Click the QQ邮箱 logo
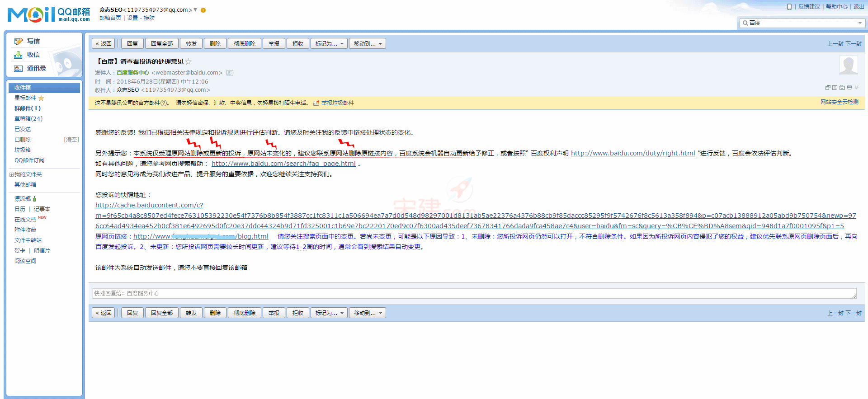Screen dimensions: 868x399 tap(49, 14)
